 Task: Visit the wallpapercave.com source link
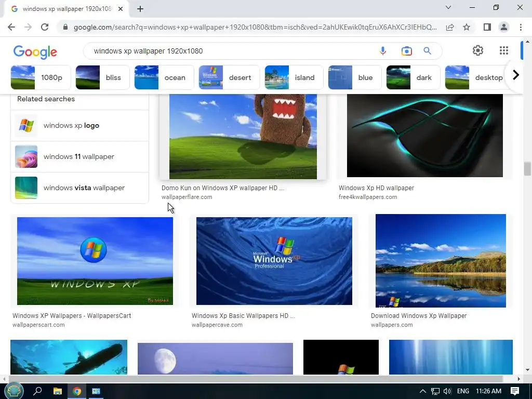[x=217, y=325]
